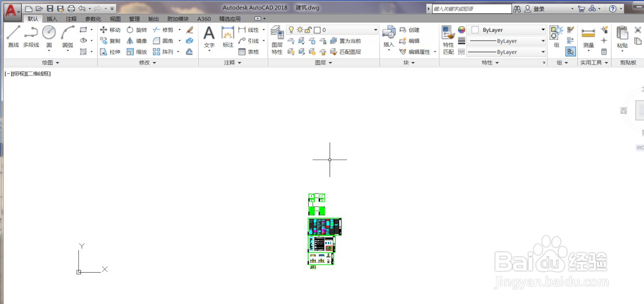Open the Text (文字) tool
This screenshot has width=644, height=304.
tap(209, 37)
